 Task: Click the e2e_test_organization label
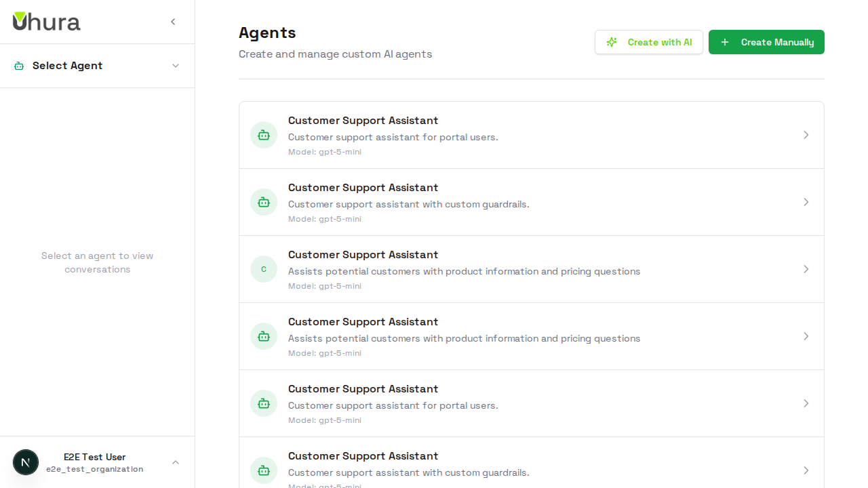pos(94,469)
